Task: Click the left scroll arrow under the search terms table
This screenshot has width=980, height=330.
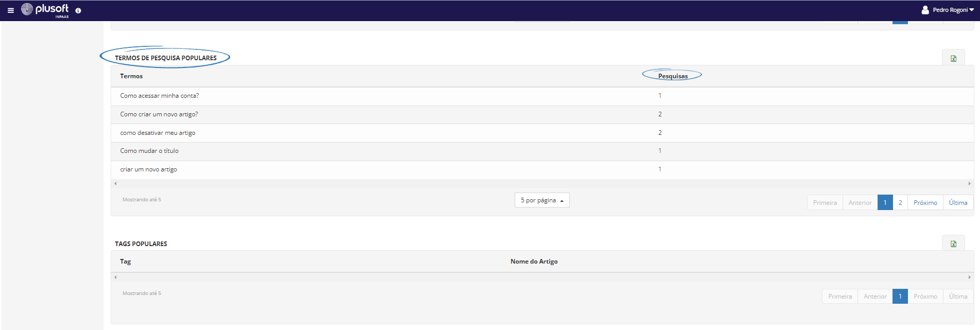Action: click(115, 183)
